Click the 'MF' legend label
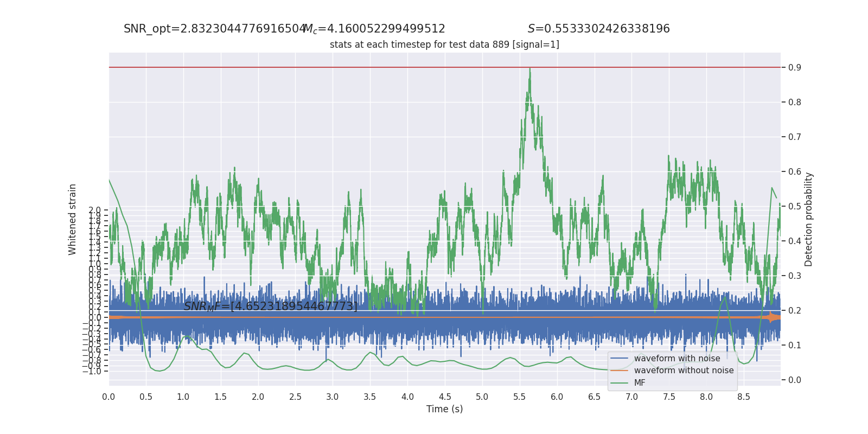This screenshot has height=434, width=868. (x=640, y=383)
